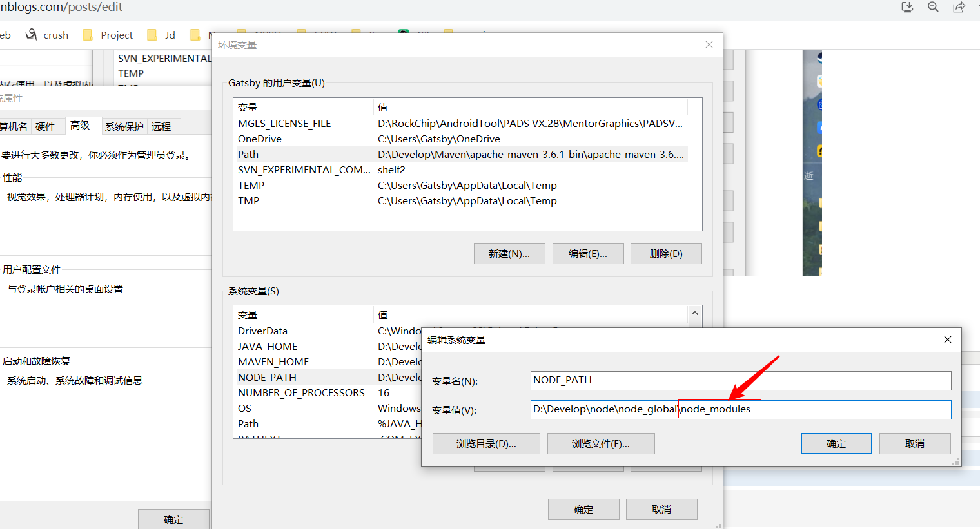Click the value 16 cell
980x529 pixels.
384,392
